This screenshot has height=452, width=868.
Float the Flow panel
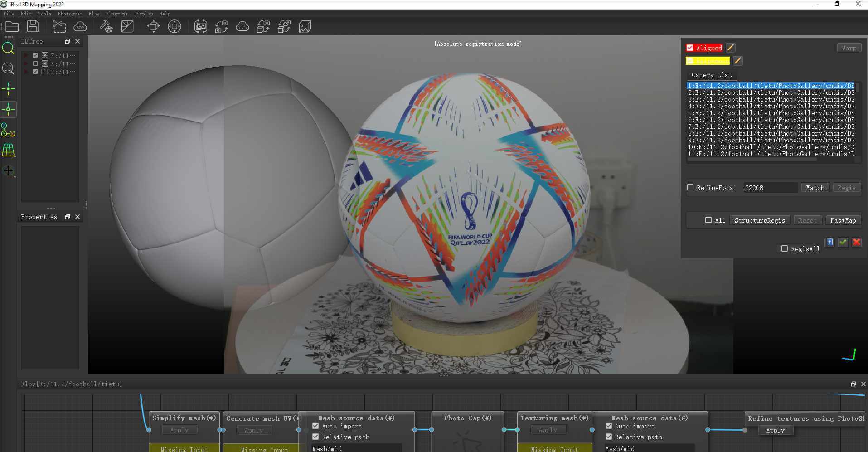pos(853,384)
